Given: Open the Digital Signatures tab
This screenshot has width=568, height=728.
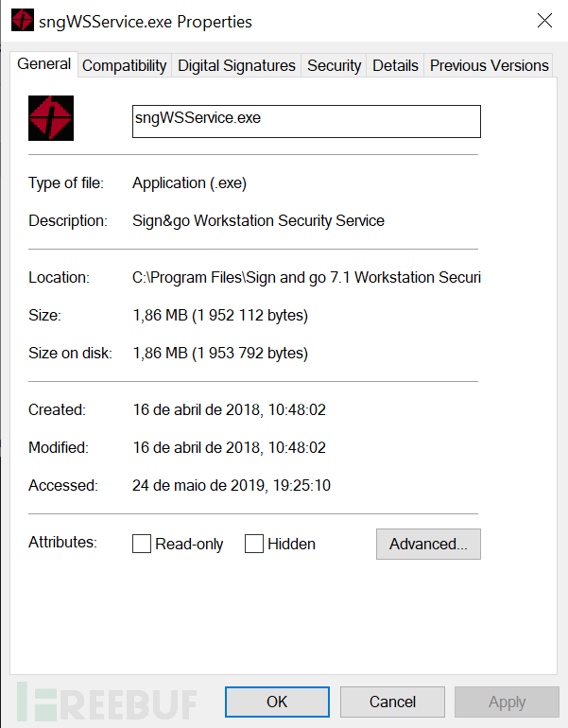Looking at the screenshot, I should click(236, 65).
